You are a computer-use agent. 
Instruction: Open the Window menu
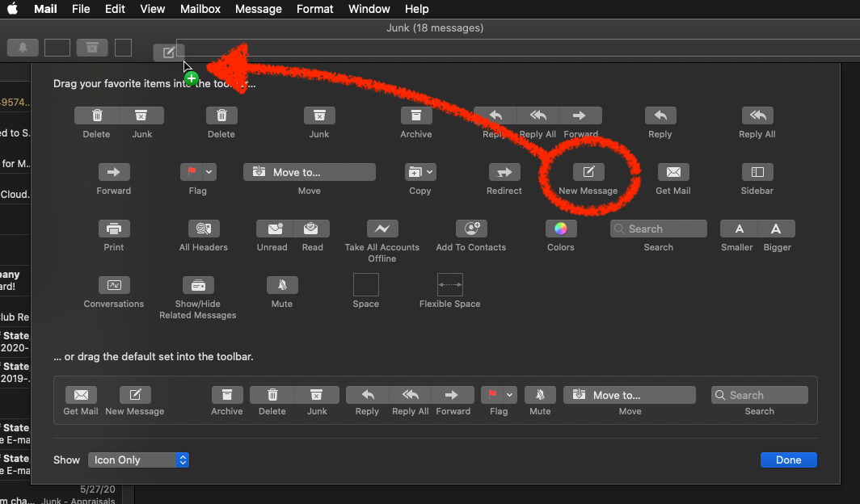369,9
